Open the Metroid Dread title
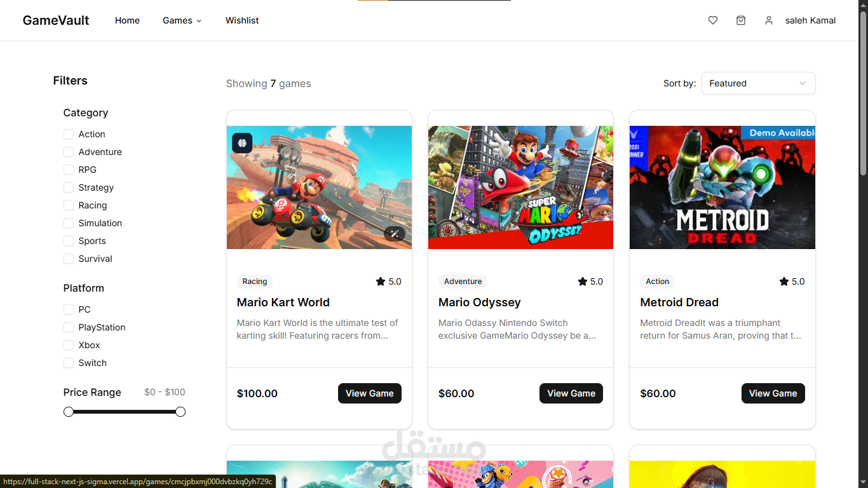The width and height of the screenshot is (868, 488). (x=679, y=302)
